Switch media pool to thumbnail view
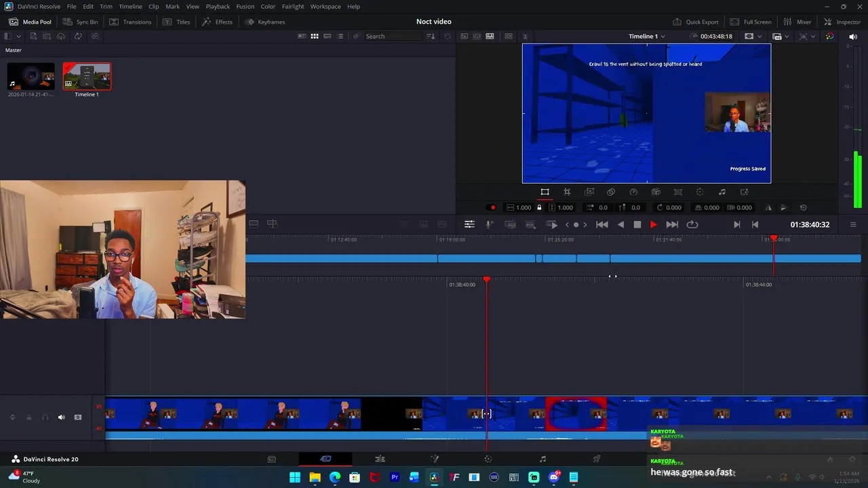This screenshot has height=488, width=868. click(315, 36)
